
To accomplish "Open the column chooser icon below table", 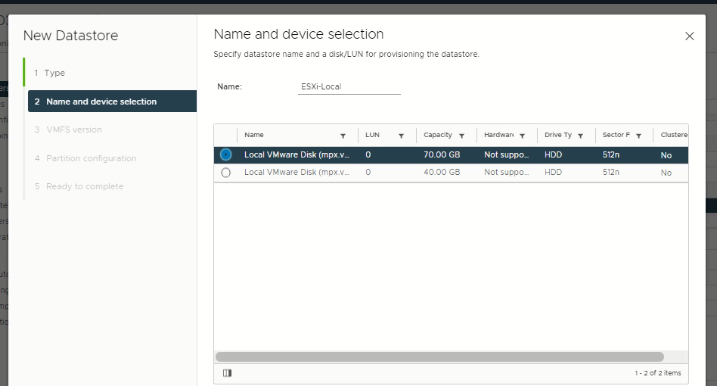I will coord(227,373).
